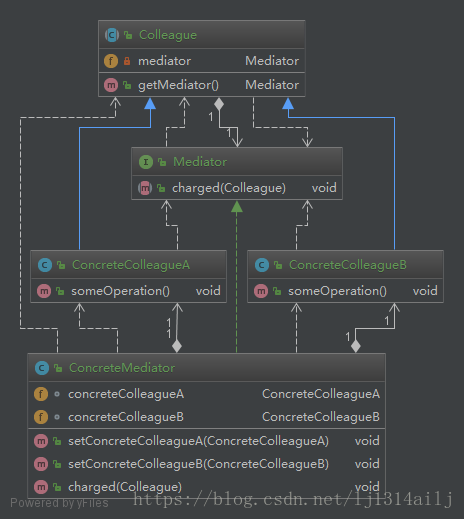The height and width of the screenshot is (519, 464).
Task: Click the field icon next to mediator
Action: 111,61
